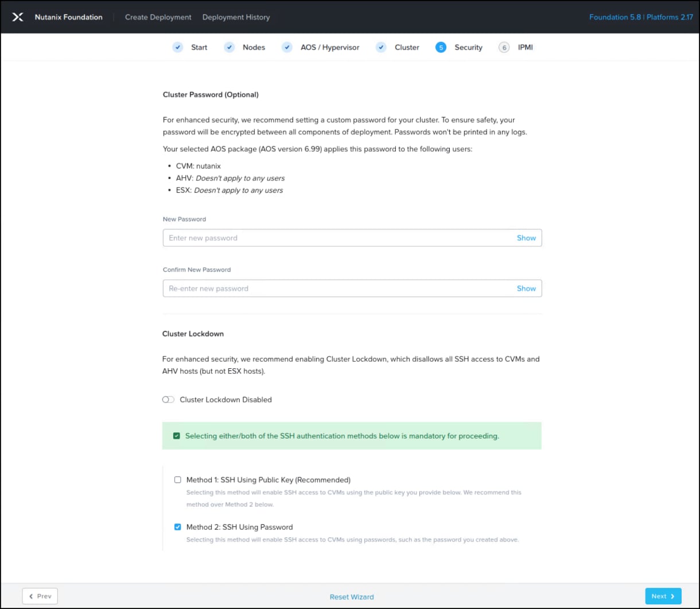Viewport: 700px width, 609px height.
Task: Click the Nodes step checkmark icon
Action: [230, 47]
